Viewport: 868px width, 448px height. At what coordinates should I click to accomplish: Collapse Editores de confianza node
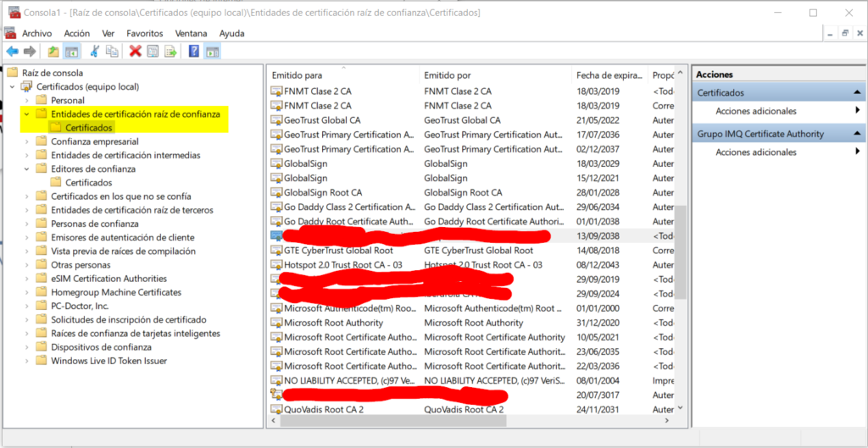tap(26, 169)
